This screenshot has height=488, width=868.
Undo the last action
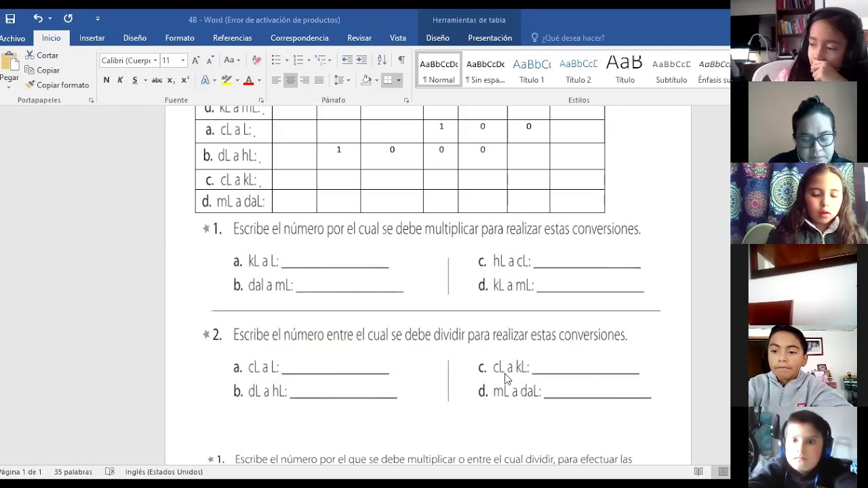[x=38, y=19]
